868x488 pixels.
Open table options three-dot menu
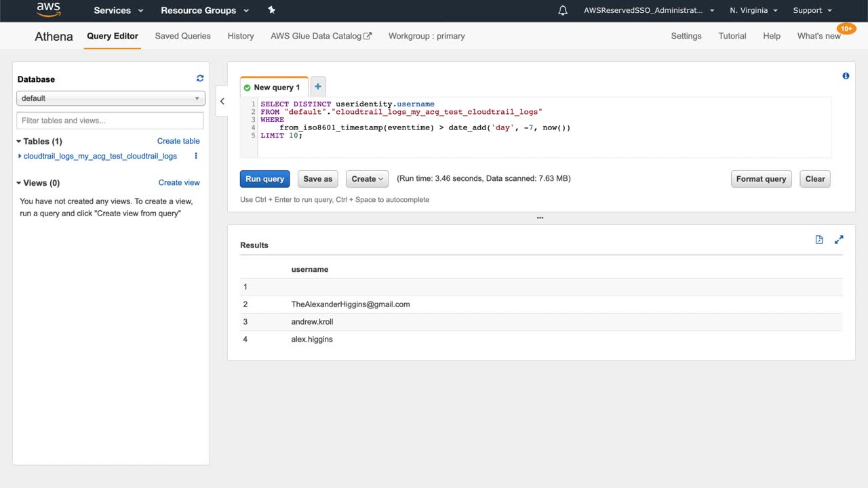[196, 156]
